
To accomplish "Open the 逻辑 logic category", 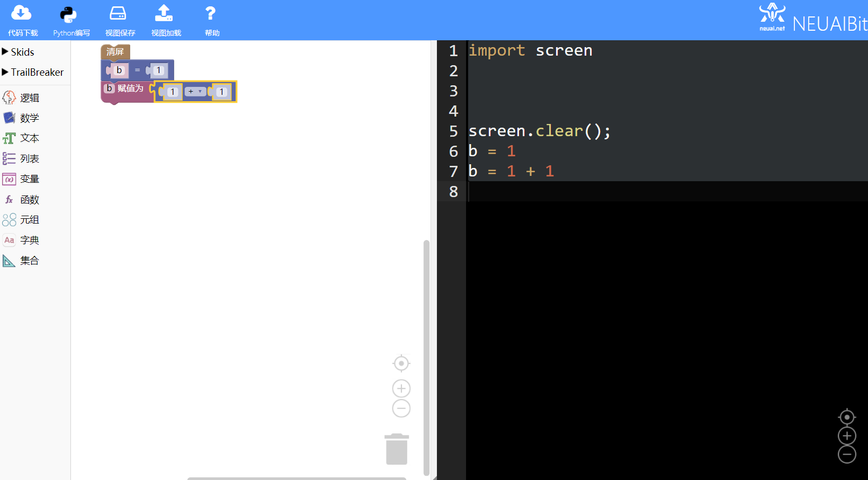I will (21, 98).
